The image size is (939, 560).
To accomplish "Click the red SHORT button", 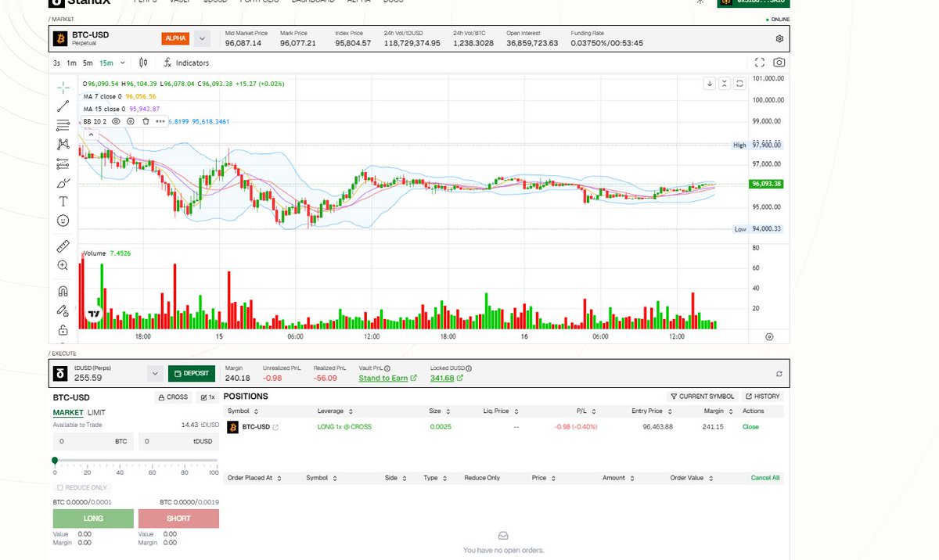I will tap(178, 519).
